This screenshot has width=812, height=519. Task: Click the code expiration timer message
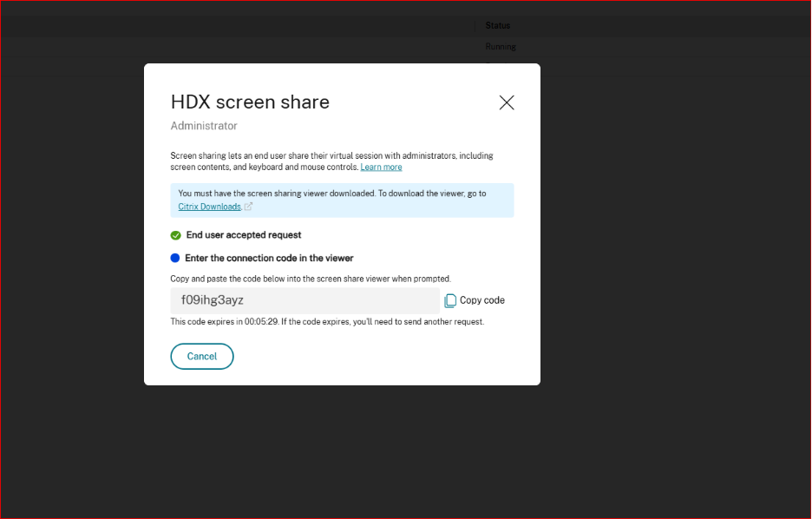click(326, 321)
